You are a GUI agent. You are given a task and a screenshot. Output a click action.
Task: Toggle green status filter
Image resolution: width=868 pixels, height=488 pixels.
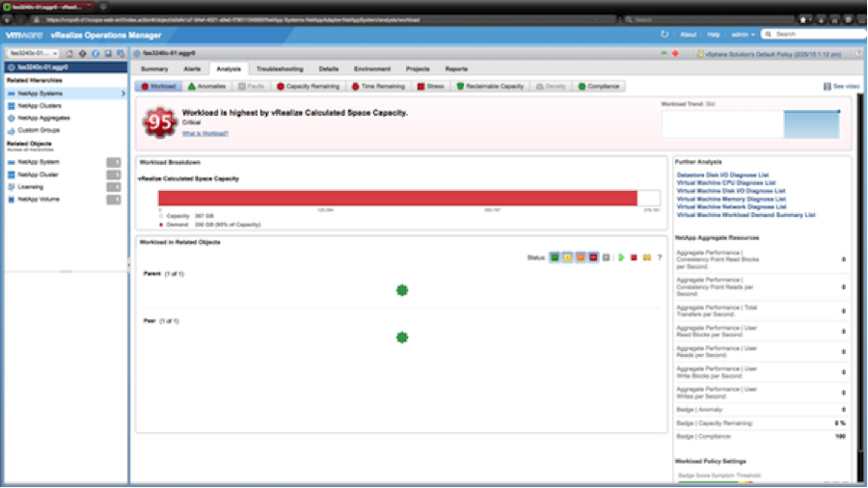(x=555, y=258)
